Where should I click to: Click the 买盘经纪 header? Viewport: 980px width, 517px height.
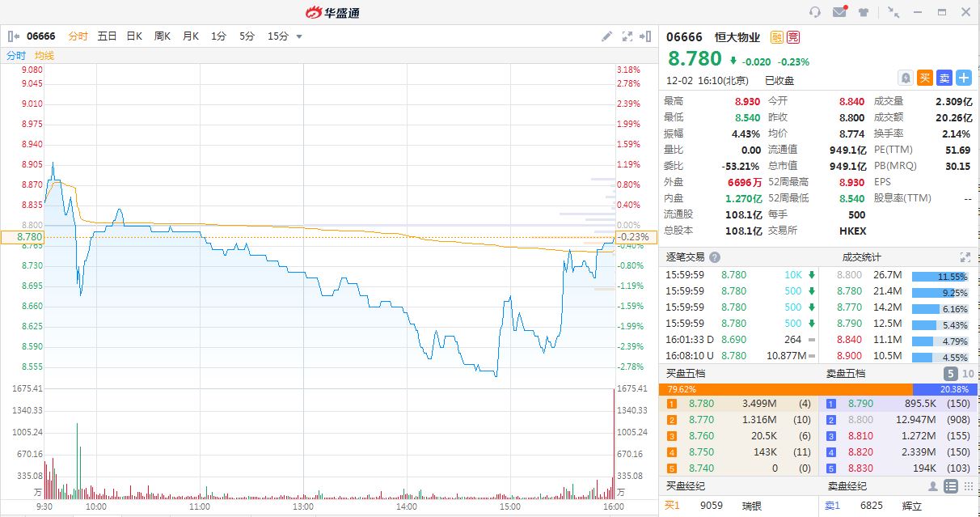686,486
